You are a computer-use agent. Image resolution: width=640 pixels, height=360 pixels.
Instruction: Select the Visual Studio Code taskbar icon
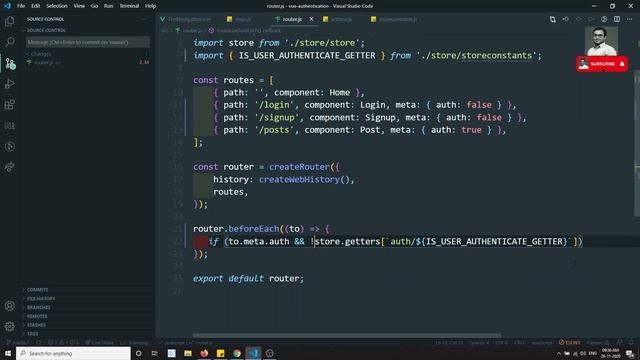[x=253, y=353]
